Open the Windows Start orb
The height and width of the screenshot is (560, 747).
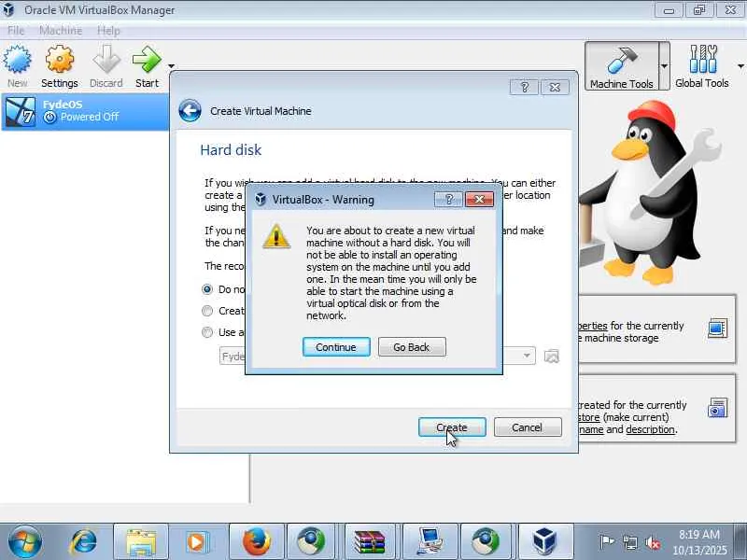tap(24, 541)
